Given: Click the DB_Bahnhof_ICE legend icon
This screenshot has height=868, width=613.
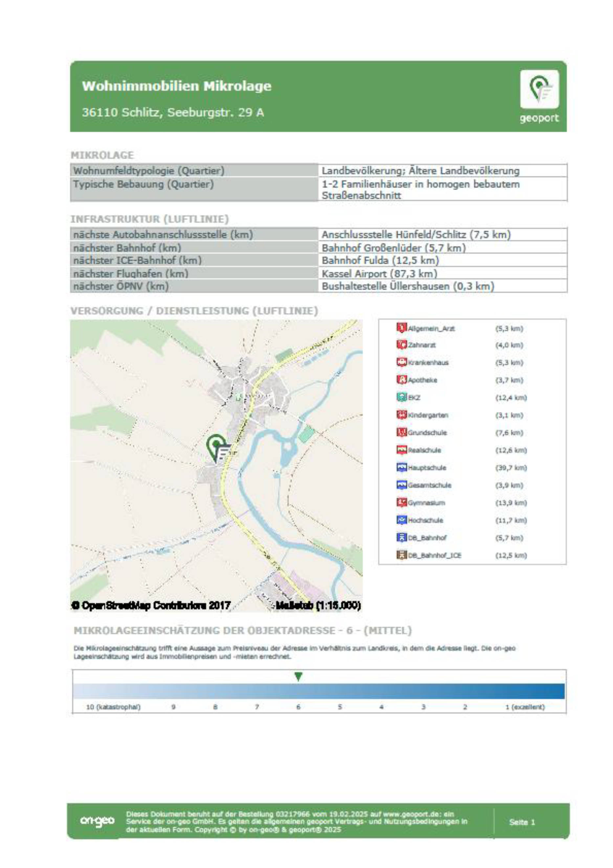Looking at the screenshot, I should [401, 555].
